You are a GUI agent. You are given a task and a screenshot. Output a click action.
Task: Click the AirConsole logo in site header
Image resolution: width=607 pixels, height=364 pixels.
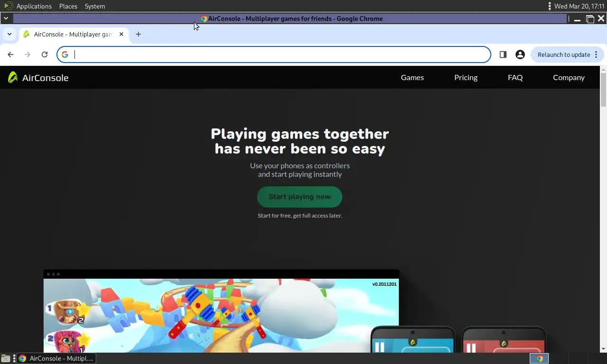coord(38,78)
